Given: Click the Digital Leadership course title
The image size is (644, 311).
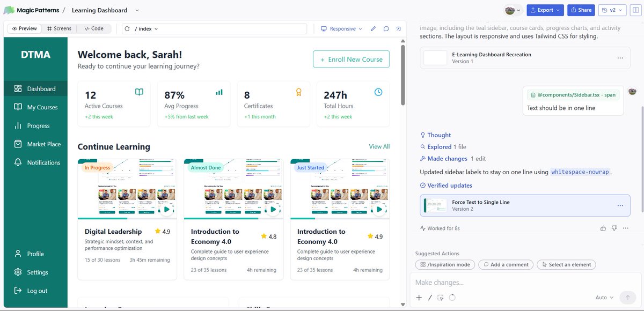Looking at the screenshot, I should tap(113, 232).
